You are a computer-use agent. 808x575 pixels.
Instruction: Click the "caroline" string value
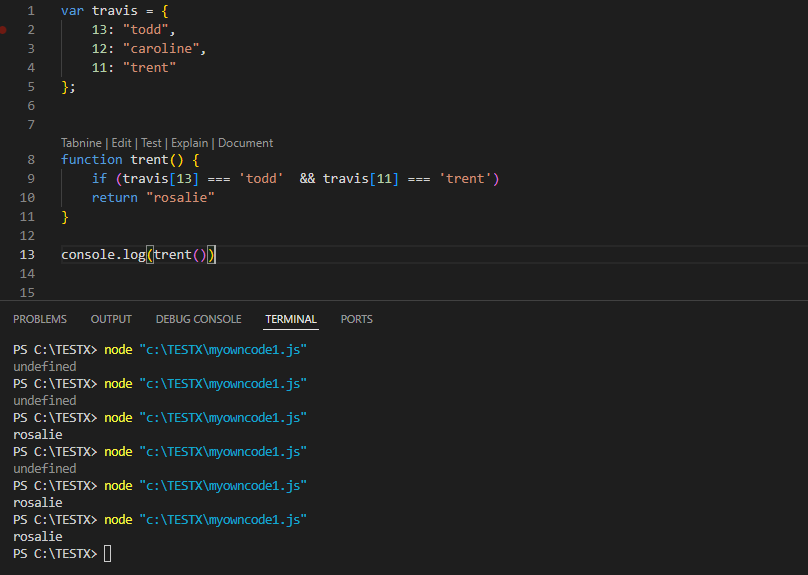coord(161,49)
